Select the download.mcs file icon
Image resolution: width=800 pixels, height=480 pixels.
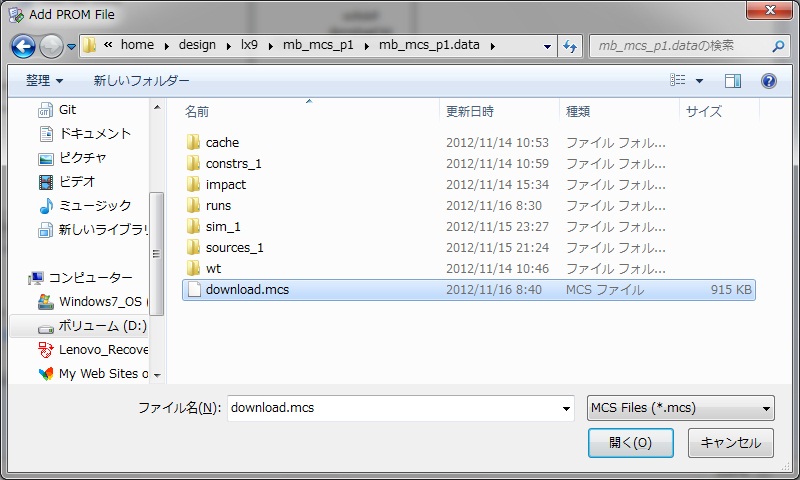click(193, 289)
